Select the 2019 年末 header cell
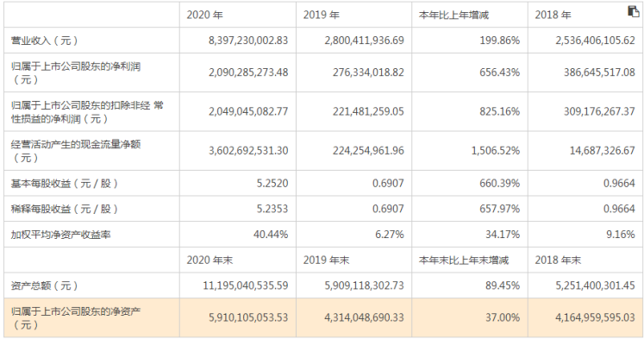 326,261
